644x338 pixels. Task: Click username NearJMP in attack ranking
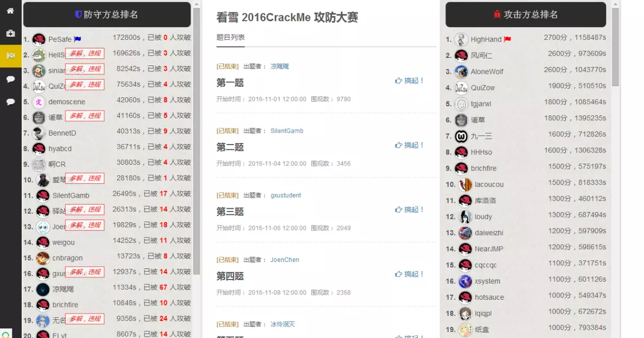[x=489, y=249]
